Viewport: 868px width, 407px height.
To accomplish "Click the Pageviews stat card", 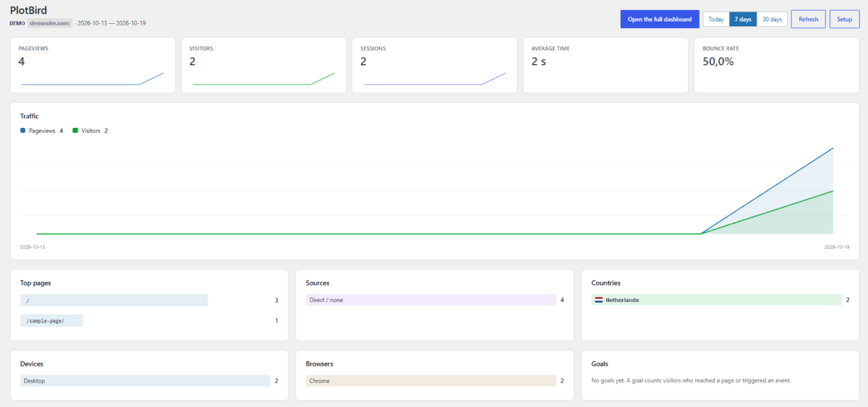I will coord(93,65).
